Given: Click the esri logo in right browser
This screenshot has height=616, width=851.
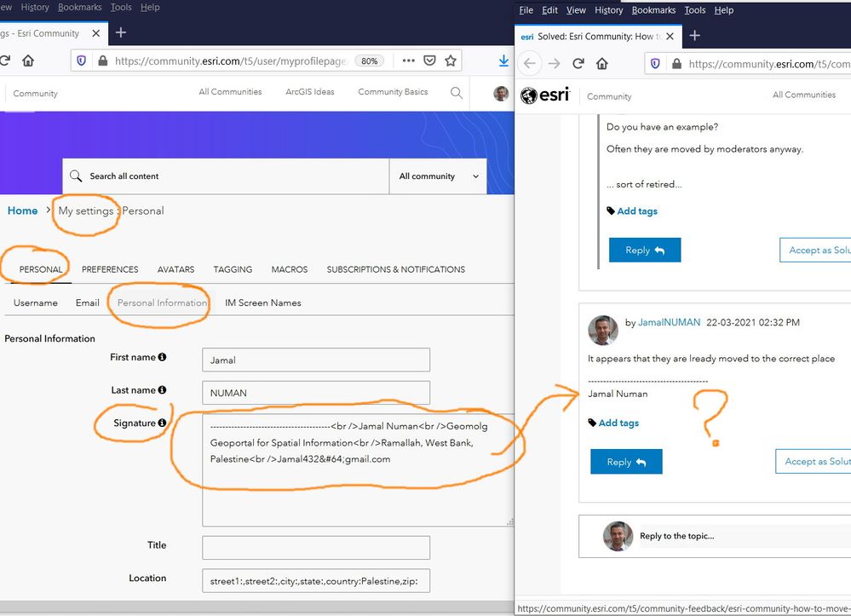Looking at the screenshot, I should pyautogui.click(x=545, y=95).
